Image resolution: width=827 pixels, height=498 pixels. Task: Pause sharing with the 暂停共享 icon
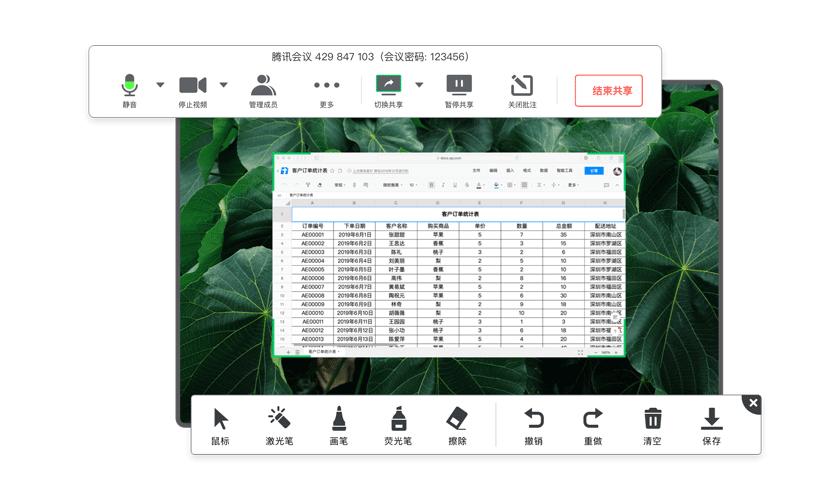click(458, 86)
